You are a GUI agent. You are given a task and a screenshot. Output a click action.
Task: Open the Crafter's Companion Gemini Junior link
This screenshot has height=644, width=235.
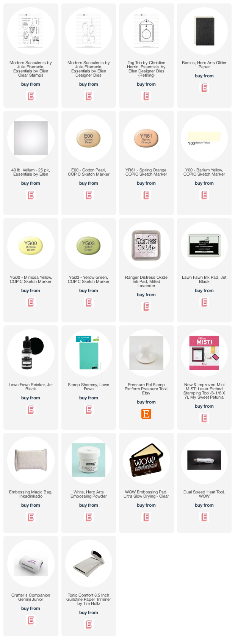click(x=31, y=597)
